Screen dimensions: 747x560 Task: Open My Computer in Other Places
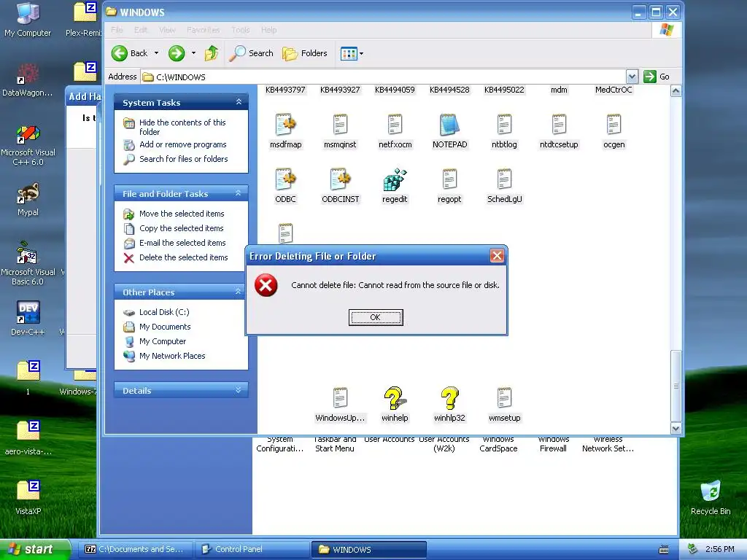click(163, 341)
